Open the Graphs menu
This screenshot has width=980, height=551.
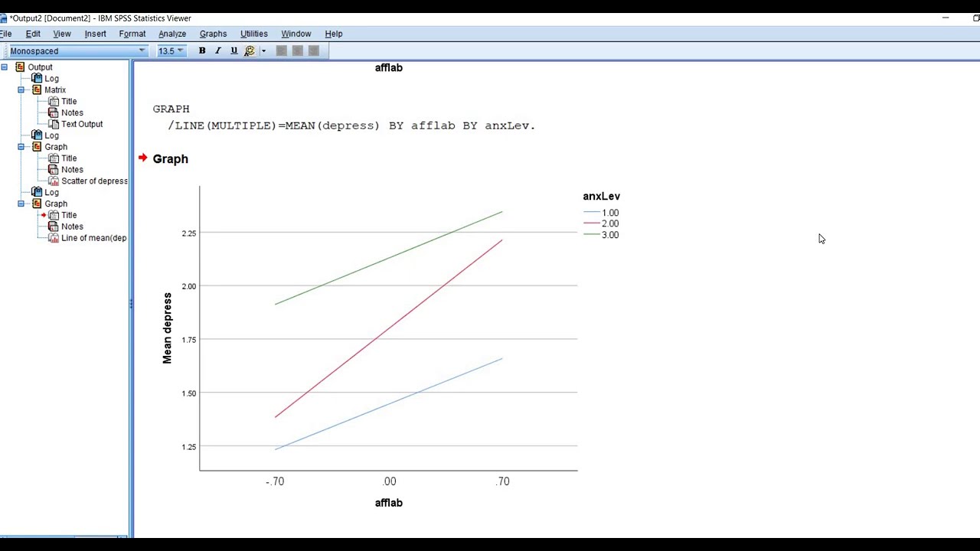(x=213, y=34)
